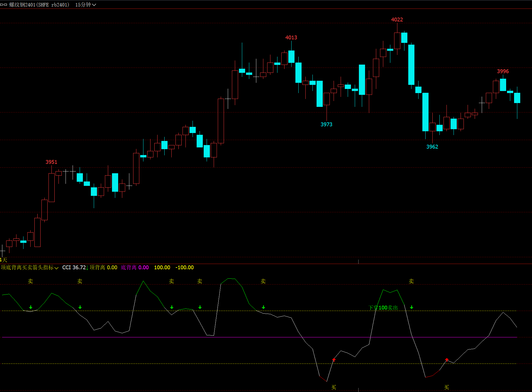This screenshot has width=532, height=392.
Task: Click the 4022 high price label
Action: coord(397,20)
